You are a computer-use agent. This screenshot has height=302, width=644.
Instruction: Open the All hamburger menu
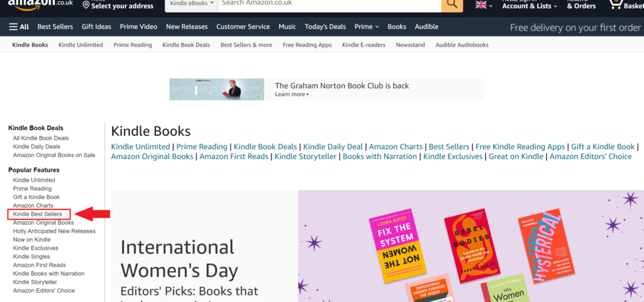(19, 26)
